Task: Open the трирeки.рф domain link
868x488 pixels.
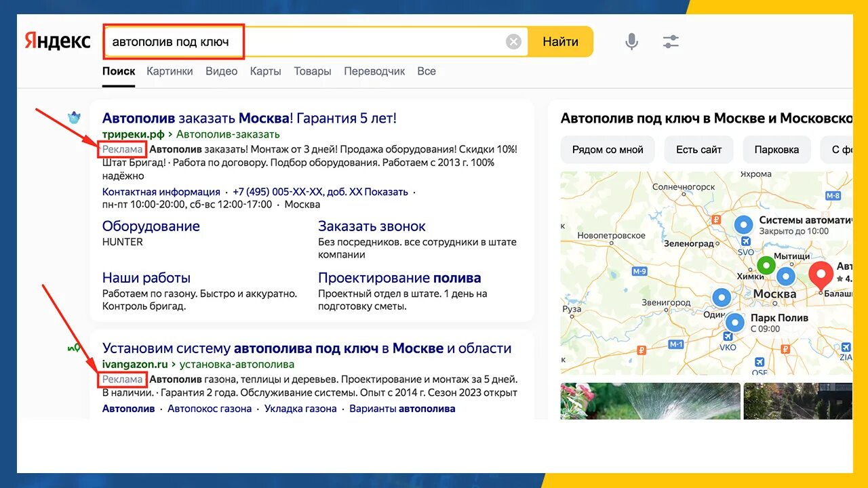Action: [134, 134]
